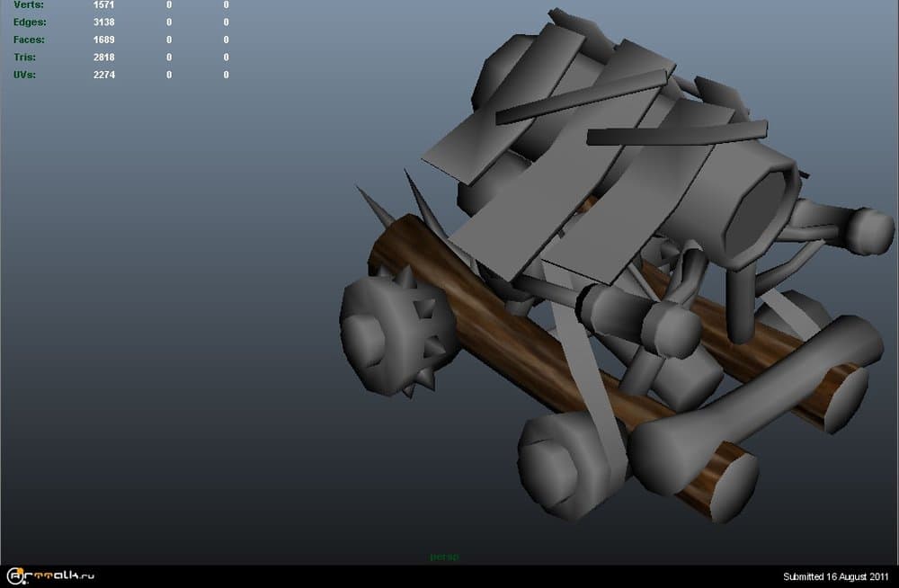Image resolution: width=899 pixels, height=588 pixels.
Task: Select the Edges heads-up display label
Action: [x=29, y=22]
